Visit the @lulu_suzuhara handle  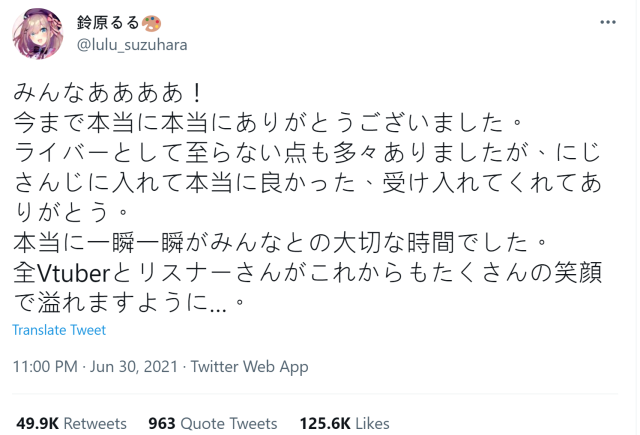click(131, 44)
